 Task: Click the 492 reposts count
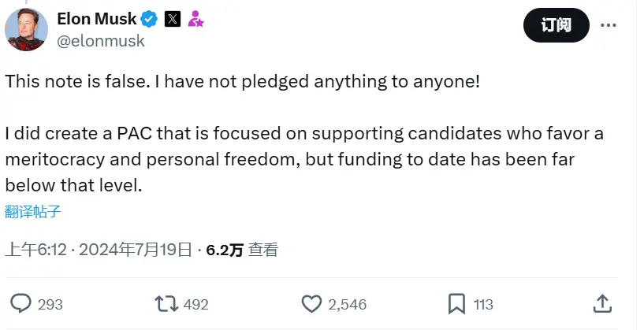(x=195, y=304)
